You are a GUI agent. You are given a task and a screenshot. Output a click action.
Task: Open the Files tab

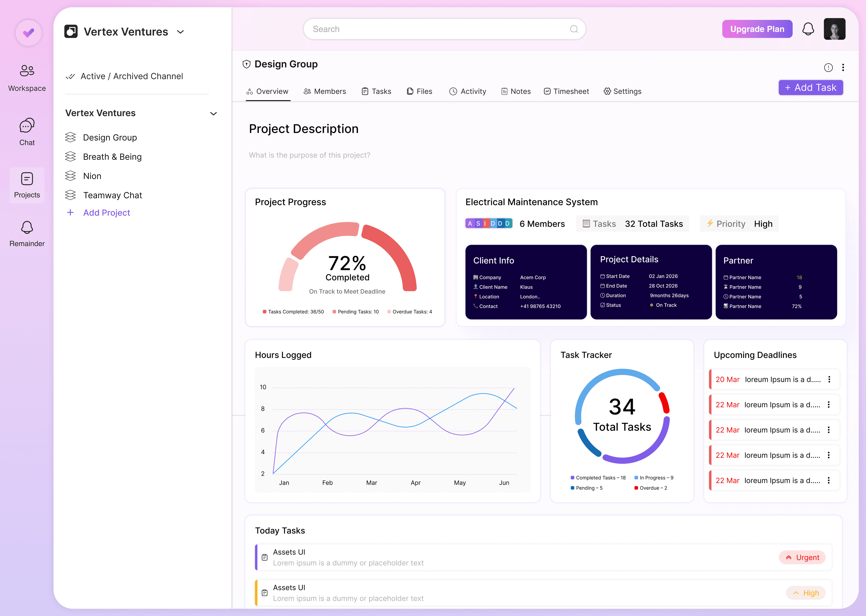(x=420, y=91)
